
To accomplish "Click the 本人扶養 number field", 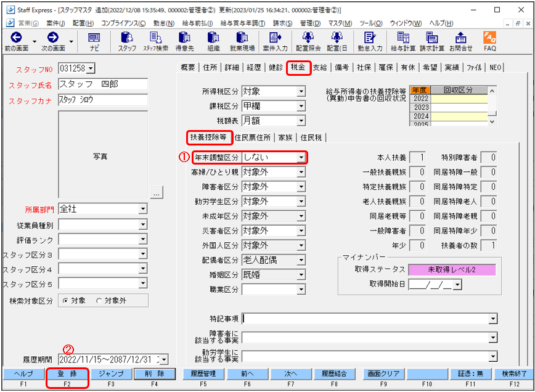I will click(x=418, y=157).
